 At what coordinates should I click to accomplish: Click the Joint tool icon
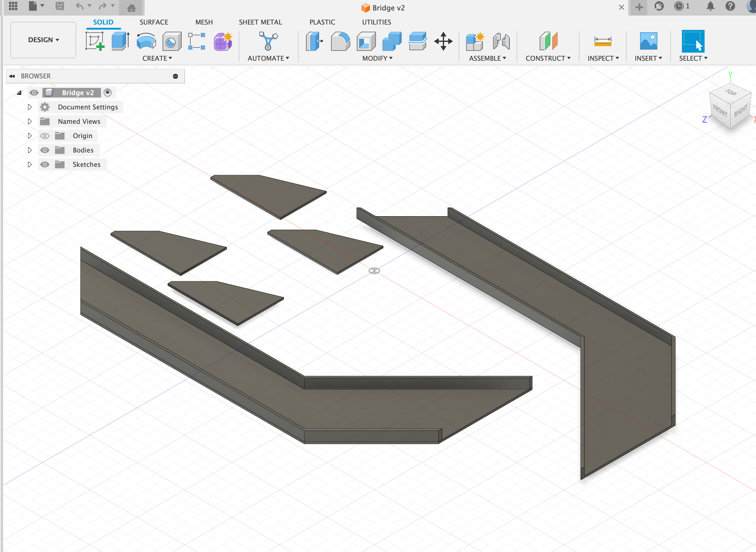click(x=501, y=41)
